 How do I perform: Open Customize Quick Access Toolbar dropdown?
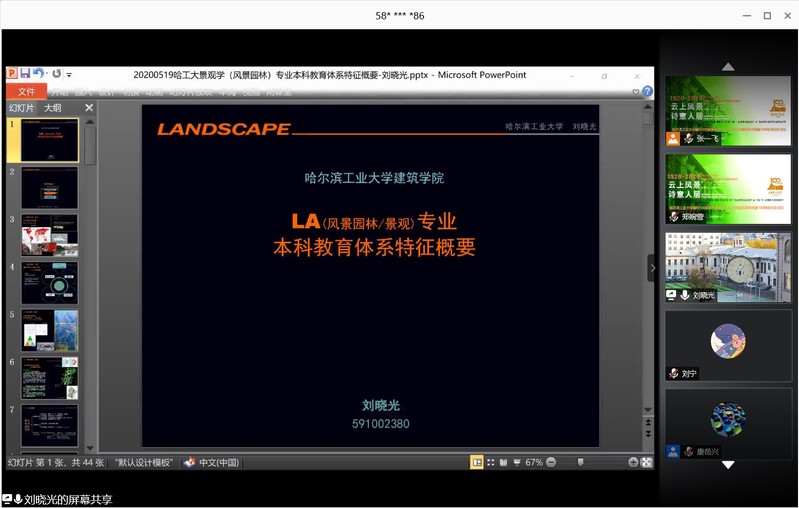69,74
